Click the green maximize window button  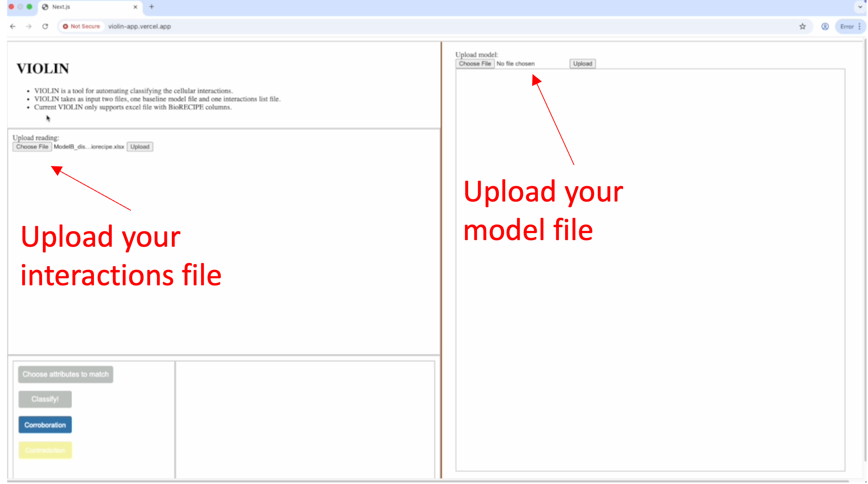point(29,7)
